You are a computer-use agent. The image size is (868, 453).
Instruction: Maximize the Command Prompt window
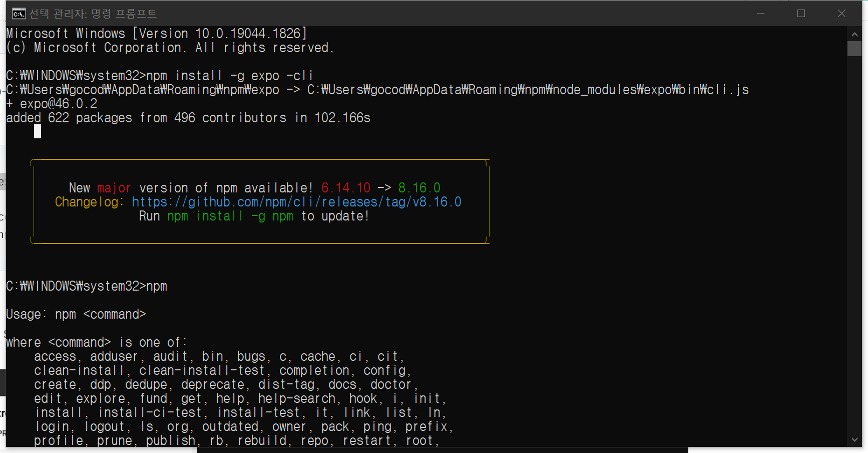coord(801,14)
